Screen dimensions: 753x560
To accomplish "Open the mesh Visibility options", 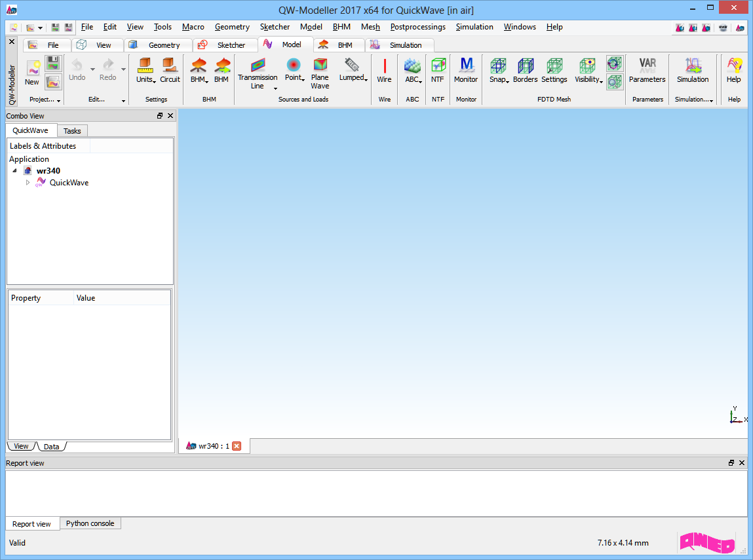I will click(589, 70).
